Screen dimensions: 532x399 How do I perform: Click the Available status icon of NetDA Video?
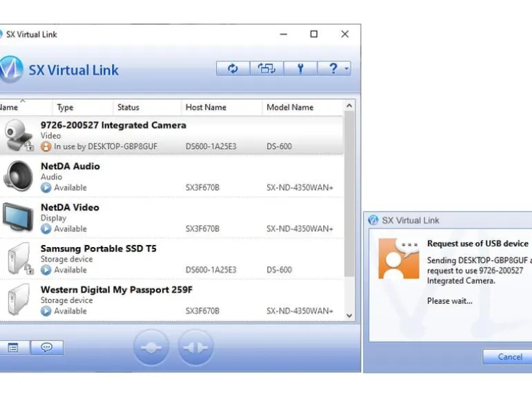click(x=46, y=228)
